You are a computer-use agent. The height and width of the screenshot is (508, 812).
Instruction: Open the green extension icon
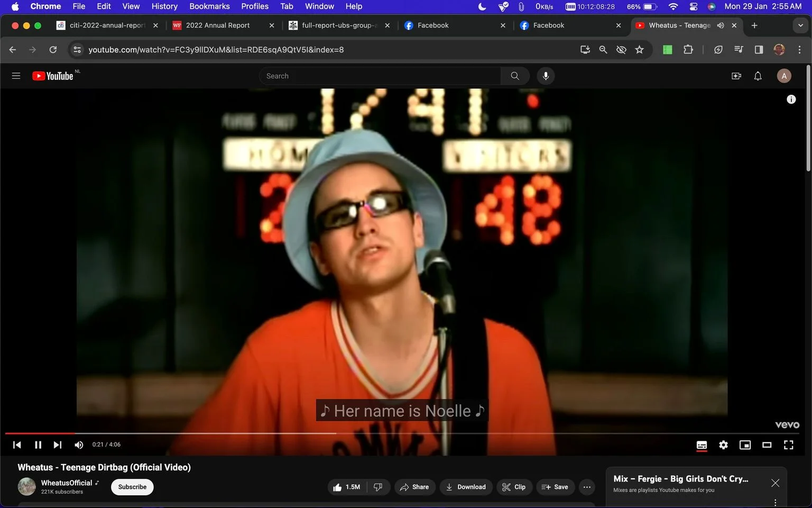tap(668, 49)
